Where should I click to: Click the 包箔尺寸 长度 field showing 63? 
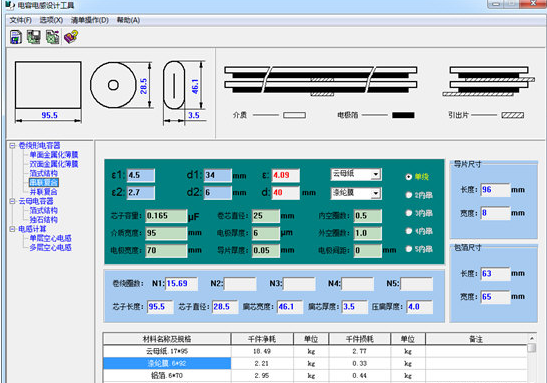click(x=495, y=274)
